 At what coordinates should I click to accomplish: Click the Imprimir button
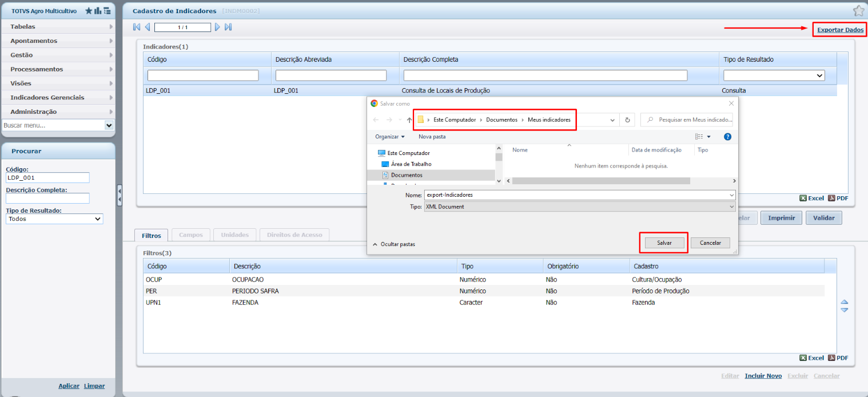click(781, 218)
